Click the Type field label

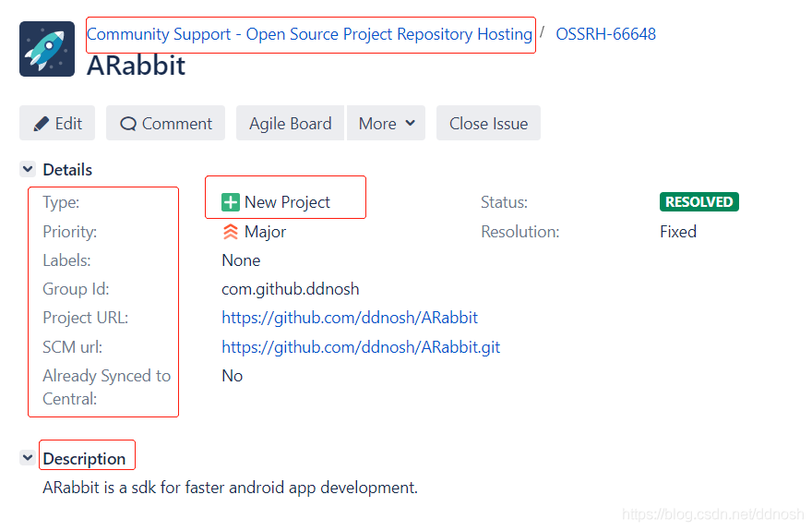click(61, 202)
